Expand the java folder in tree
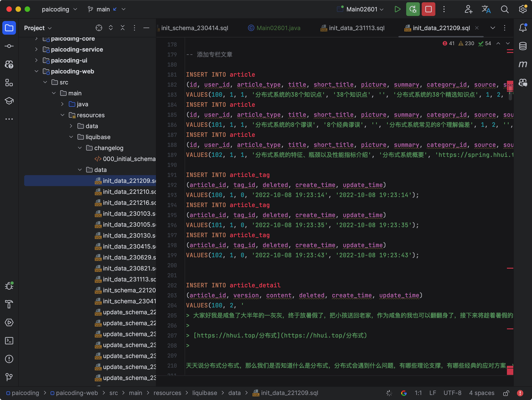Screen dimensions: 532x400 coord(62,104)
